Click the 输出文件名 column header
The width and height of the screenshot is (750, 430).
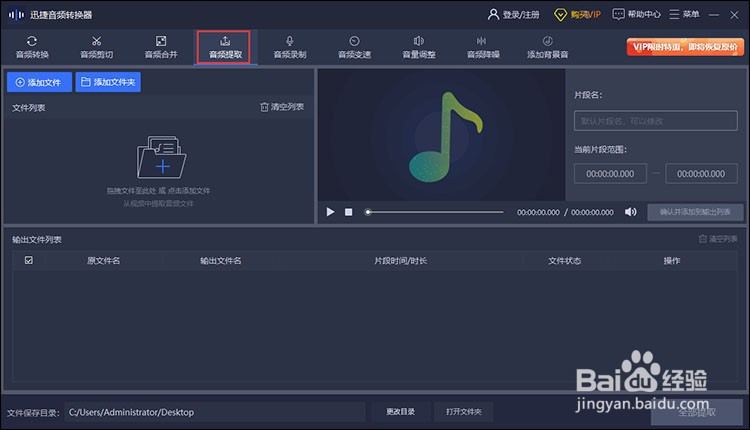point(221,261)
